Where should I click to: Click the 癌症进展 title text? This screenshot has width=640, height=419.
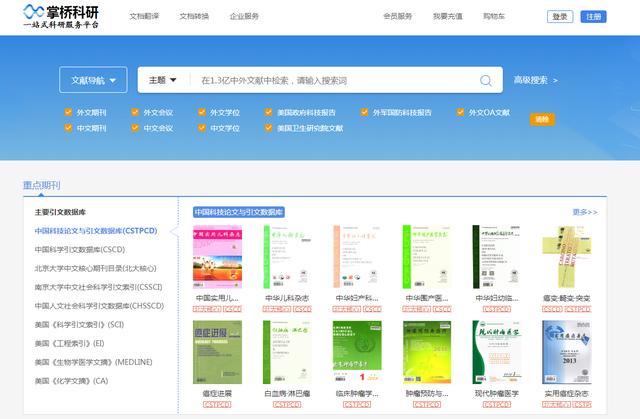(x=218, y=394)
